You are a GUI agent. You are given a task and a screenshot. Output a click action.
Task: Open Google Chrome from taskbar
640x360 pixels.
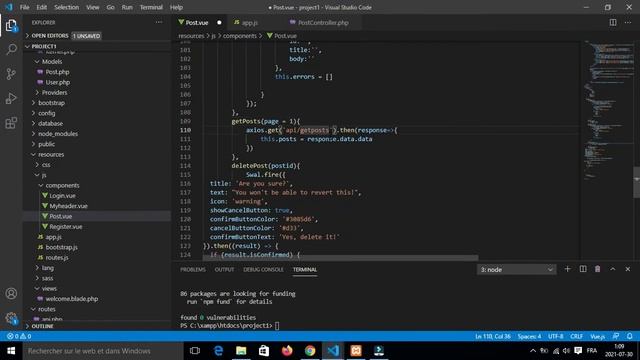pyautogui.click(x=310, y=351)
